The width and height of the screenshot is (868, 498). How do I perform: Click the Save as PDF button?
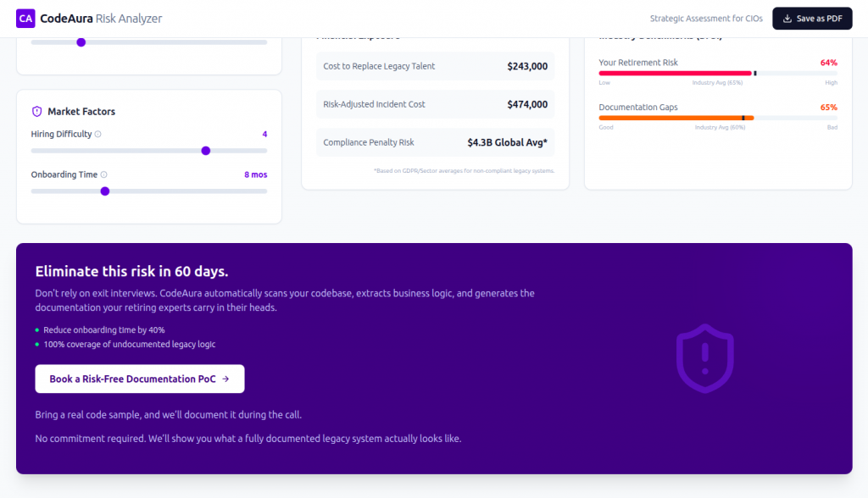(x=811, y=18)
